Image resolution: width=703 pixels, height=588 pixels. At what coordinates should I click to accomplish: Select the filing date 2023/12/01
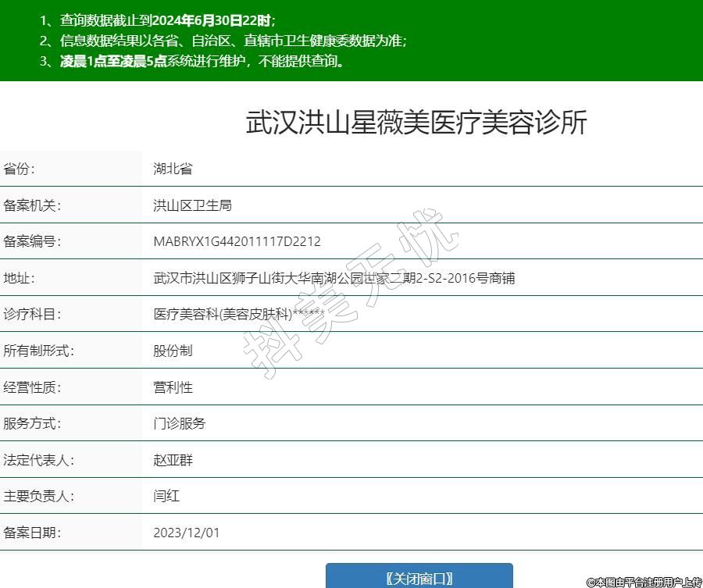coord(186,533)
